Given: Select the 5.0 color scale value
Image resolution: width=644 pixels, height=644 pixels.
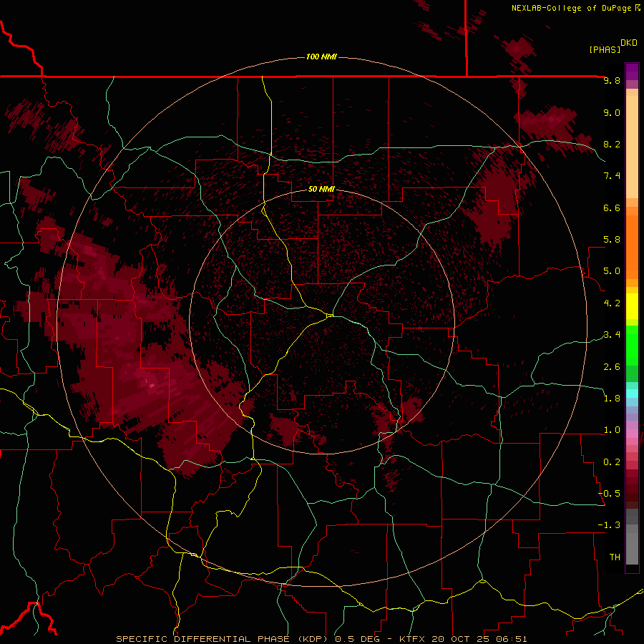Looking at the screenshot, I should coord(612,271).
